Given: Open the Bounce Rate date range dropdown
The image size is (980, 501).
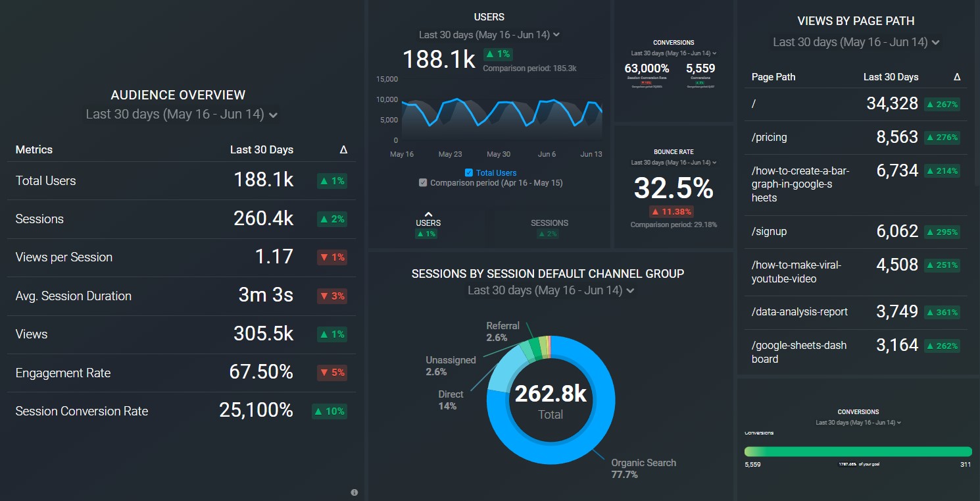Looking at the screenshot, I should [674, 163].
